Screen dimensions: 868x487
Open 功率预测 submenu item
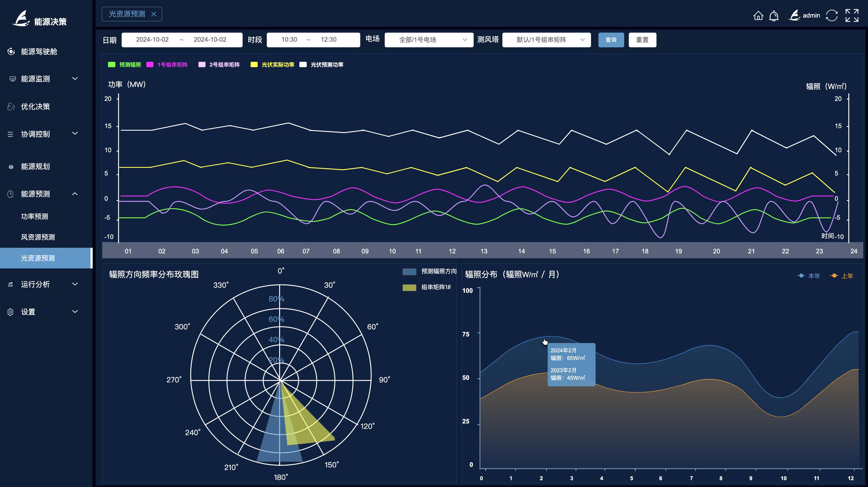[x=34, y=216]
